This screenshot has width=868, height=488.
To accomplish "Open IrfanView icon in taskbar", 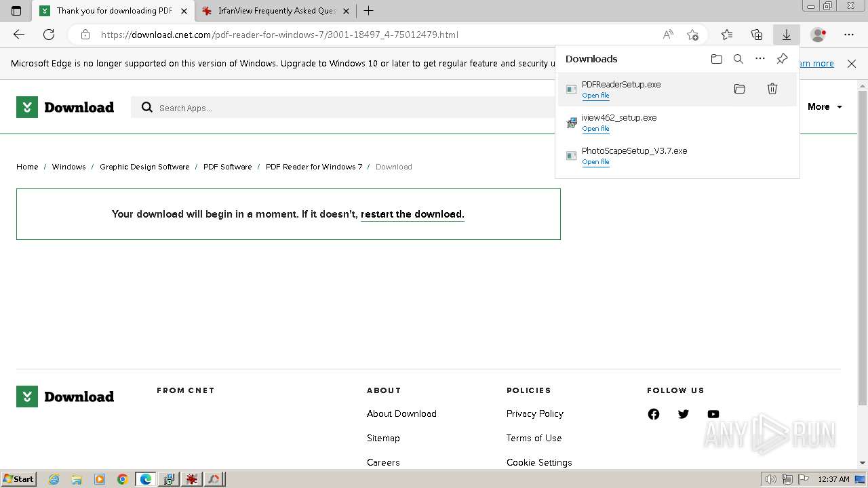I will click(x=192, y=479).
